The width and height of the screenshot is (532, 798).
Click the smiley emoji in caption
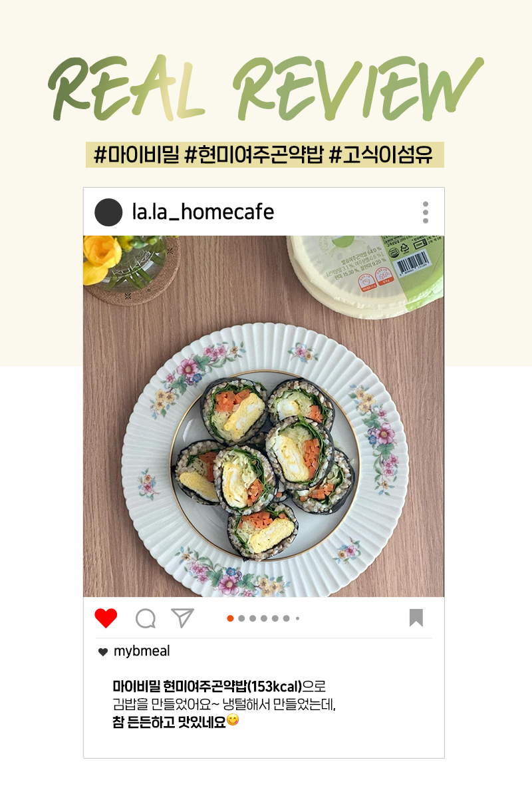click(233, 719)
